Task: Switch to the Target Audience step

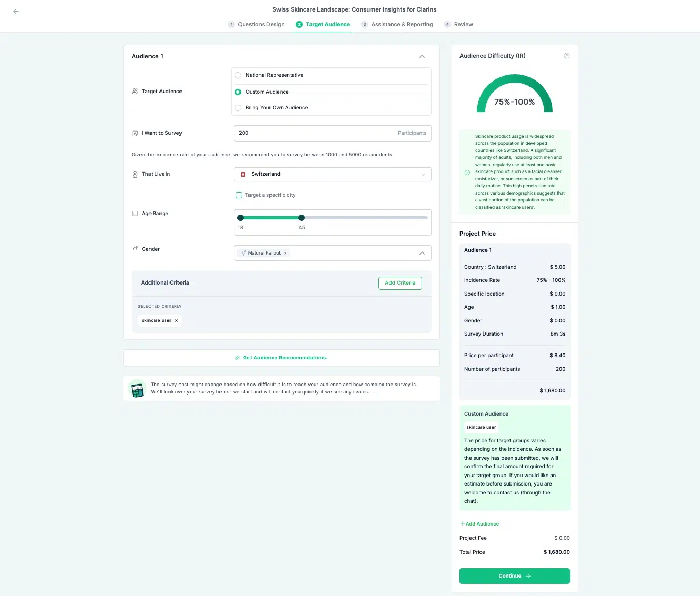Action: click(323, 24)
